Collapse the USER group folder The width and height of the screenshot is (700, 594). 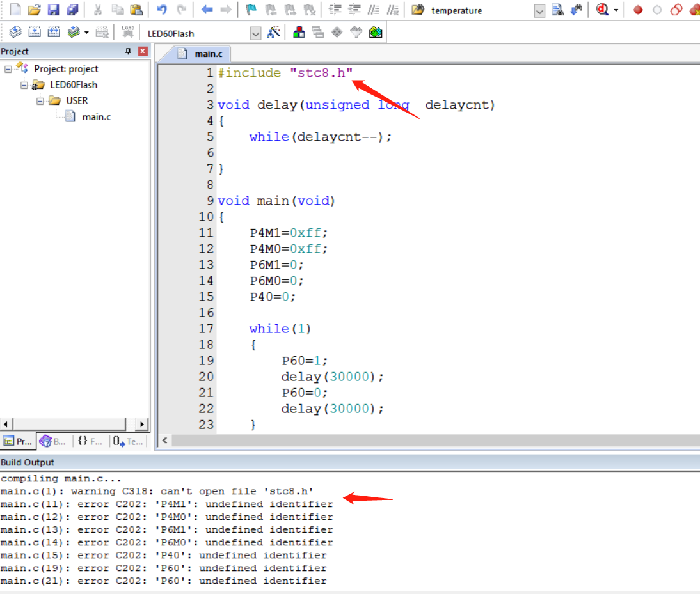click(x=40, y=101)
